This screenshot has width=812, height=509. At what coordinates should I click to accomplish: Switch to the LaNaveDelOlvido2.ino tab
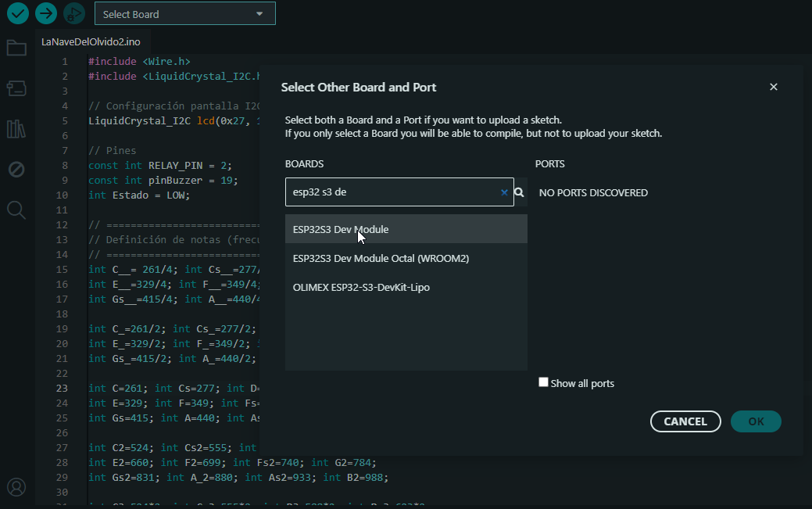[91, 42]
